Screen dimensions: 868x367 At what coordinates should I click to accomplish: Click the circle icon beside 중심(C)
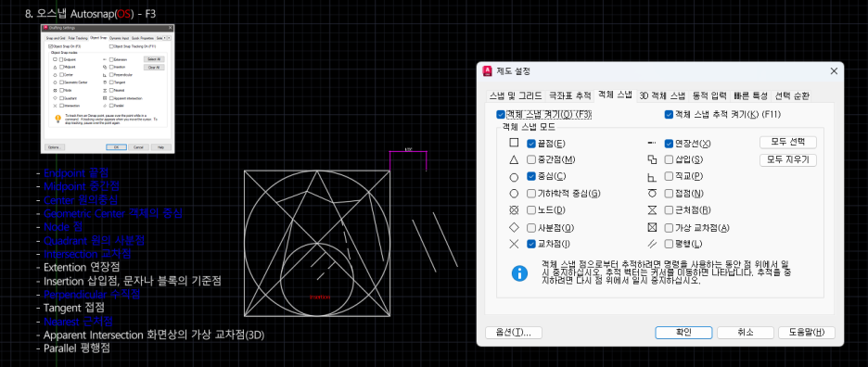tap(514, 177)
